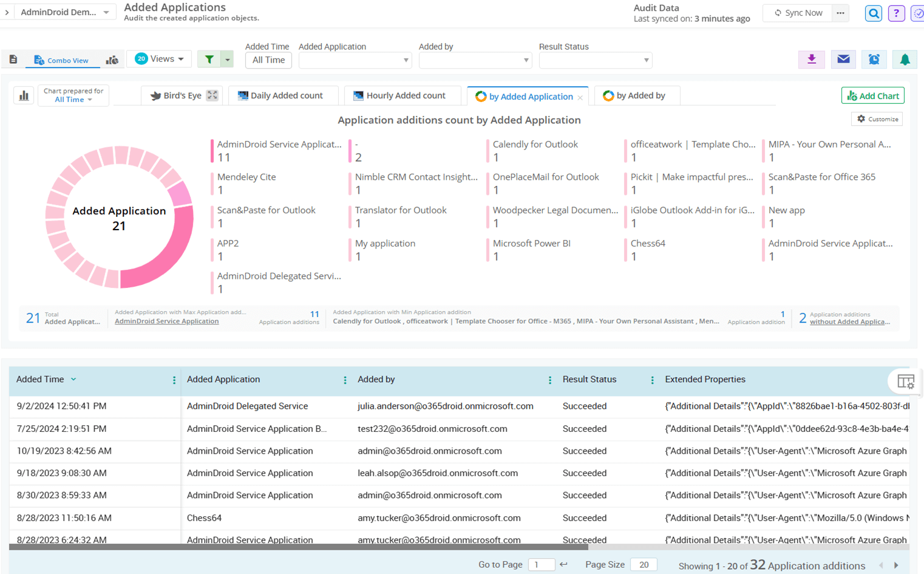Open the global search magnifier icon
Image resolution: width=924 pixels, height=574 pixels.
873,13
